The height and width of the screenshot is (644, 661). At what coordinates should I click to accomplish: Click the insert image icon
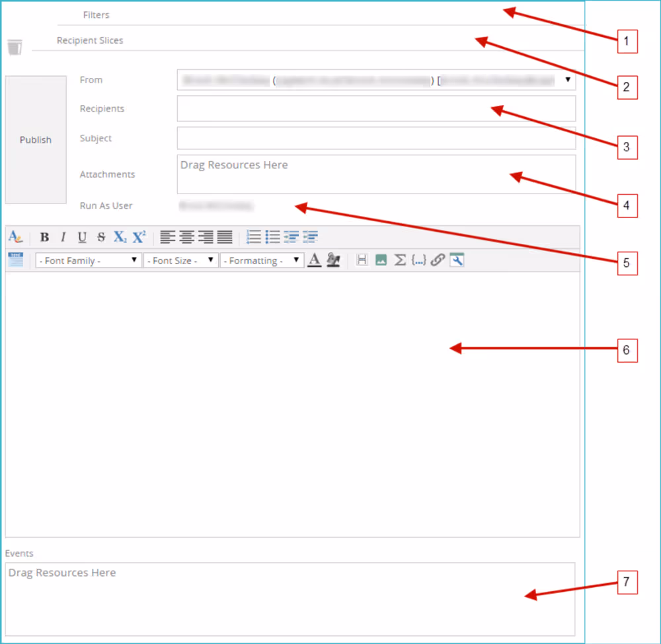pos(381,260)
